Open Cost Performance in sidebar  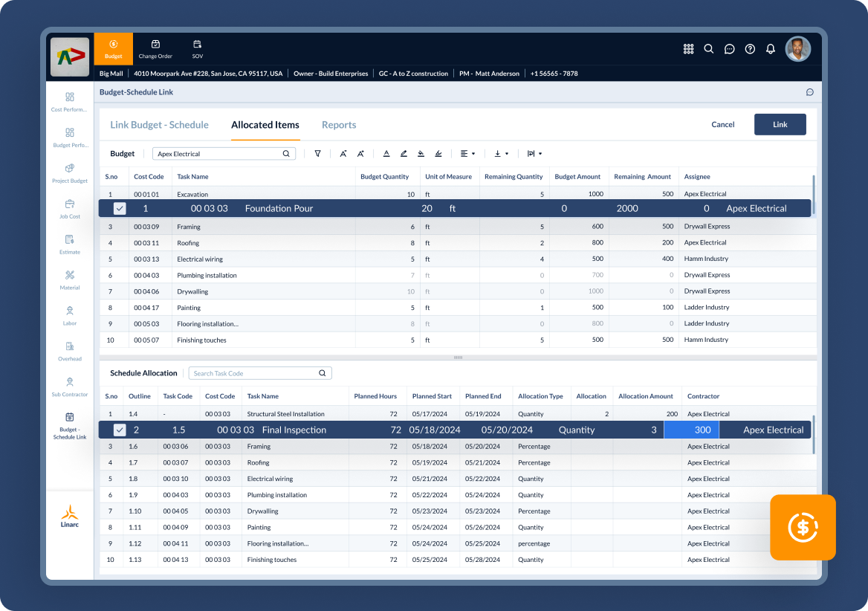(70, 102)
